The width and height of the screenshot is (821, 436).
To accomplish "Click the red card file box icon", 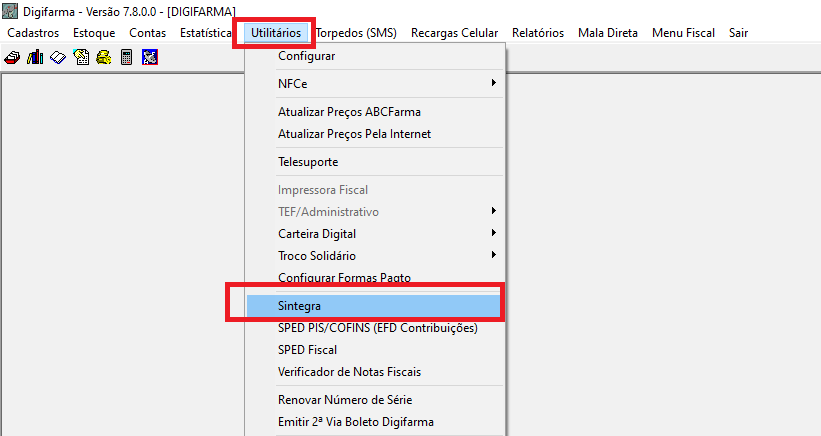I will coord(14,57).
